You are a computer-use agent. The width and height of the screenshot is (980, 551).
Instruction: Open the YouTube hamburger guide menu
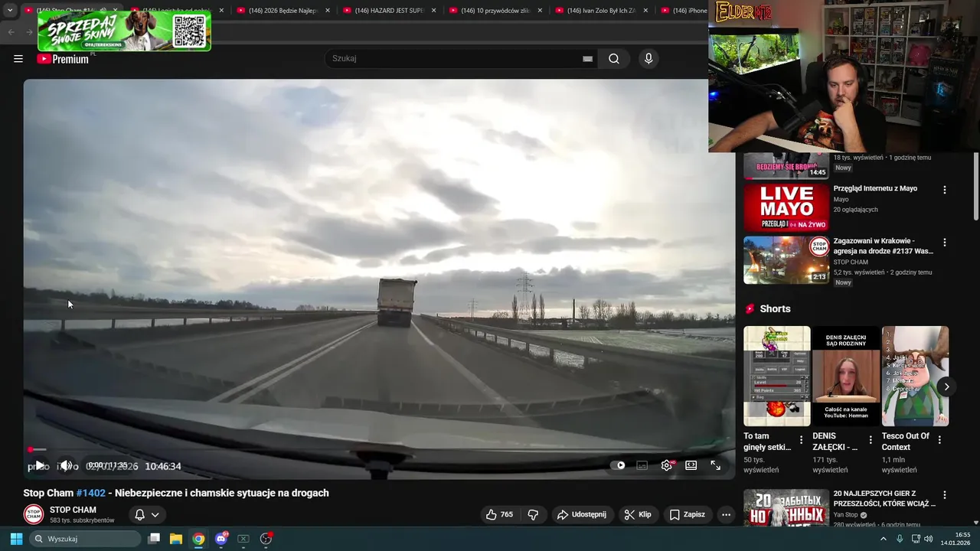click(x=18, y=59)
